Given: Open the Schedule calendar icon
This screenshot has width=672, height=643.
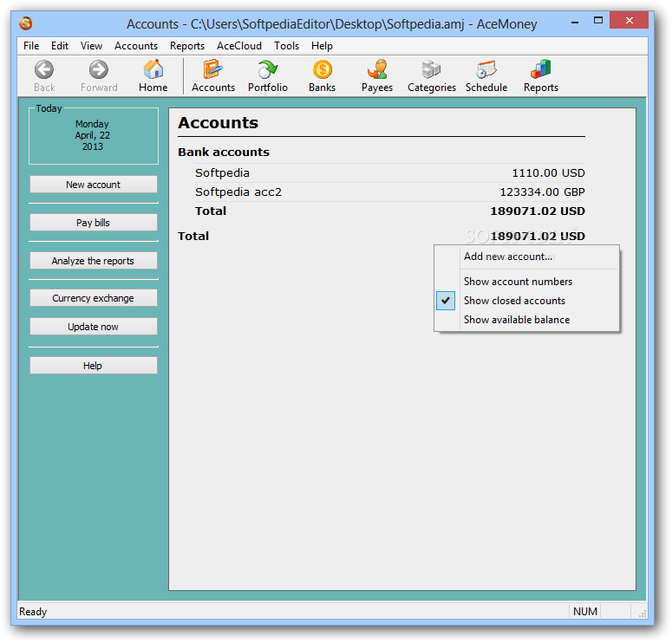Looking at the screenshot, I should click(x=486, y=69).
